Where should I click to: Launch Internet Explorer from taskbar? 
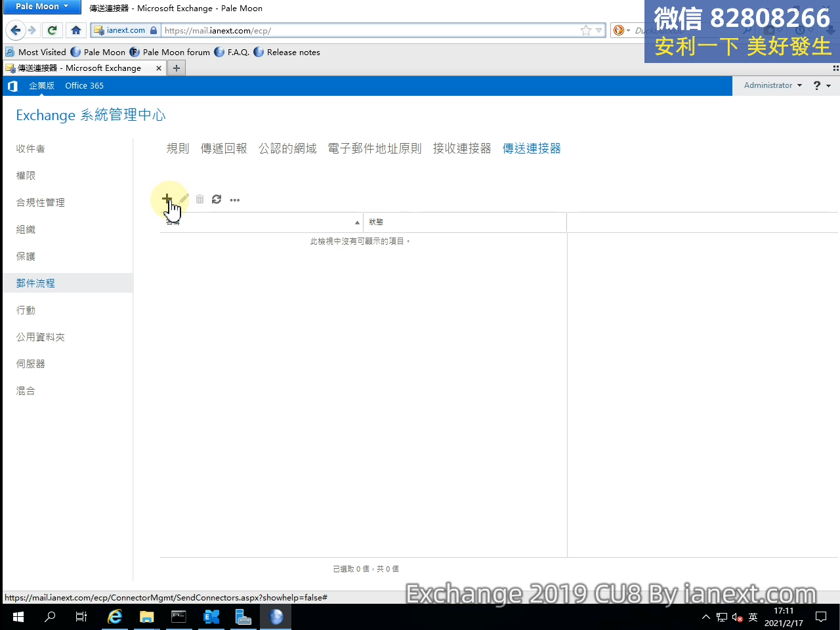coord(115,617)
